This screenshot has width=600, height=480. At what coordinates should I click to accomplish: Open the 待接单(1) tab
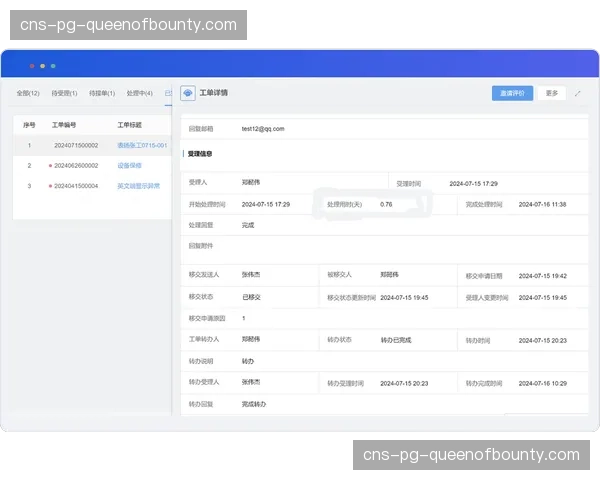click(x=102, y=93)
